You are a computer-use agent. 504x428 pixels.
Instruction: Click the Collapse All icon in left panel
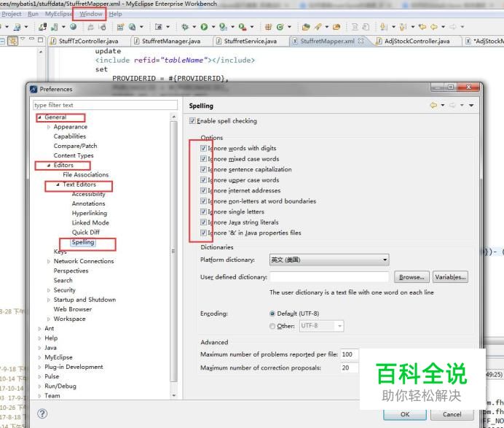(x=2, y=41)
